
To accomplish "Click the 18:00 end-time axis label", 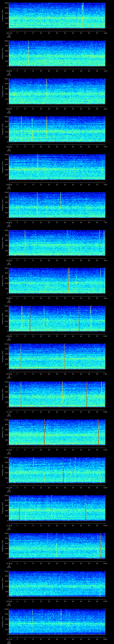I will coord(105,639).
